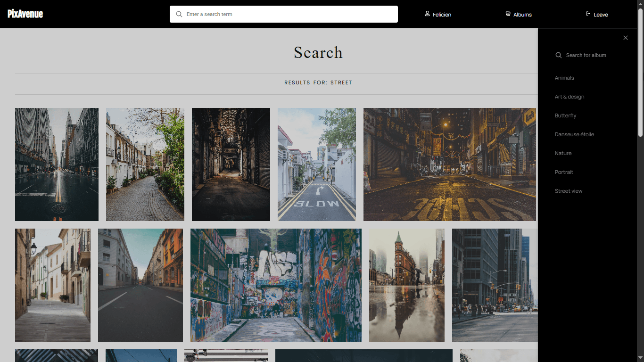Open the graffiti alley photo
The width and height of the screenshot is (644, 362).
(276, 285)
